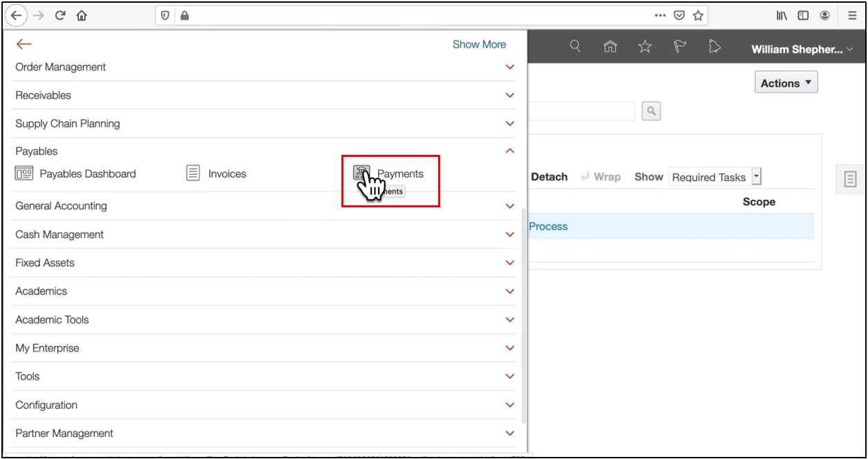868x459 pixels.
Task: Expand the Cash Management section
Action: pyautogui.click(x=510, y=234)
